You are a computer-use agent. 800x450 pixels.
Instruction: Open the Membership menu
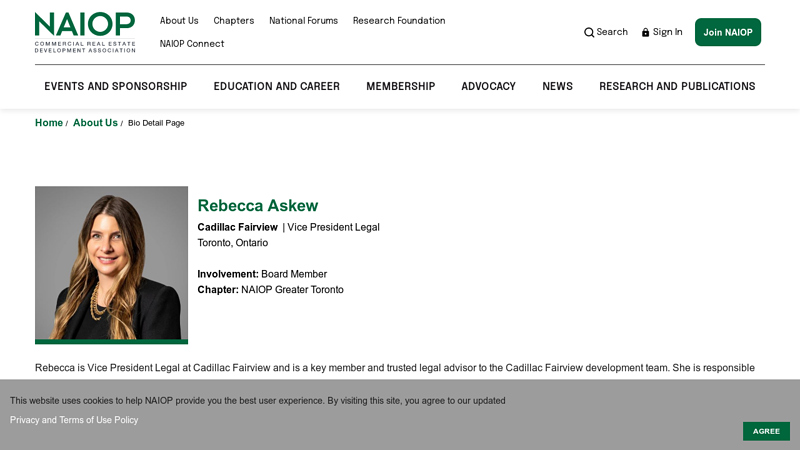(401, 86)
